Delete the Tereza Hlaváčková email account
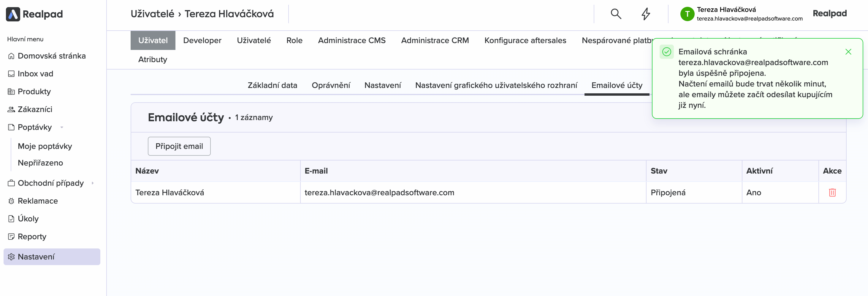Viewport: 868px width, 296px height. pos(832,192)
